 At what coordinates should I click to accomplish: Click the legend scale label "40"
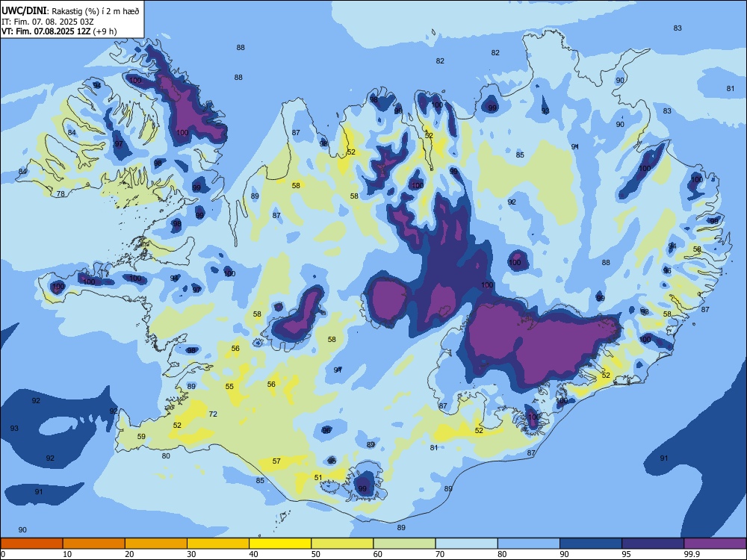tap(253, 554)
